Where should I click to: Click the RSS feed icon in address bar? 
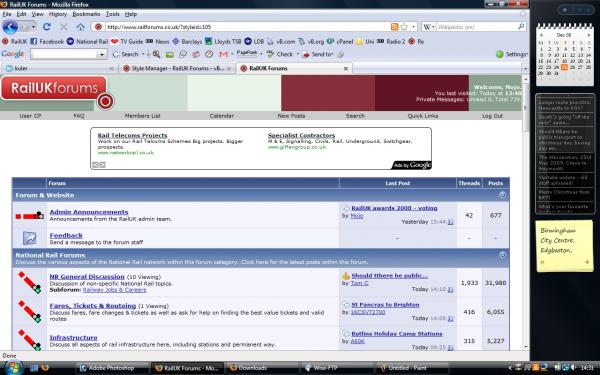pos(394,27)
